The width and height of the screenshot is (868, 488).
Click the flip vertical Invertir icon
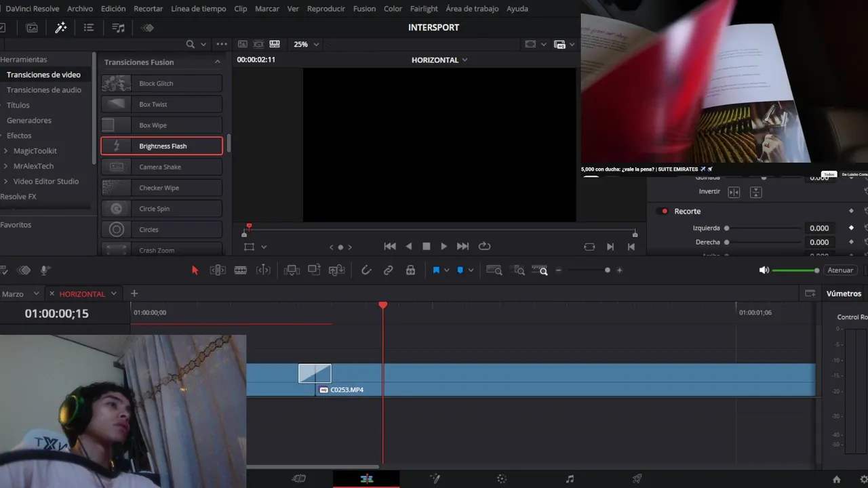(x=755, y=192)
